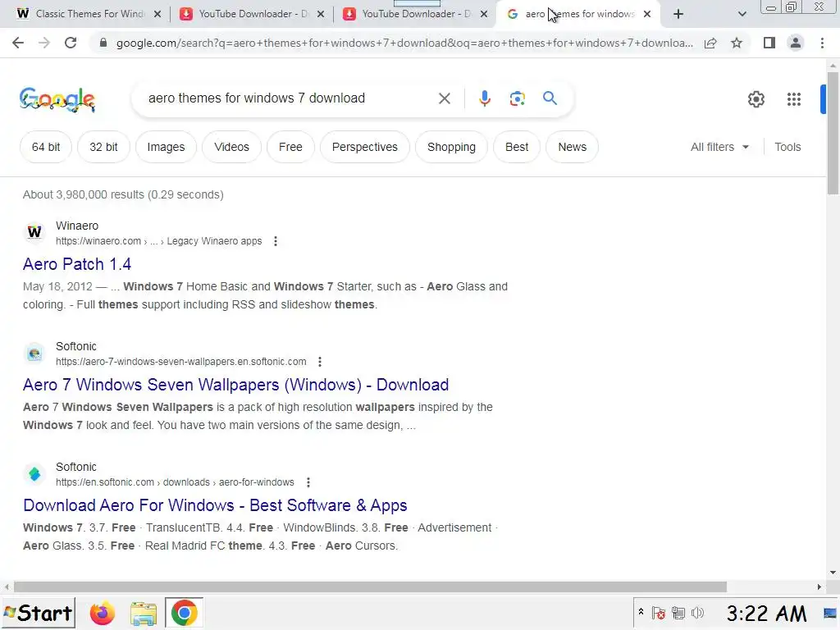Click the horizontal scrollbar right arrow
The width and height of the screenshot is (840, 630).
819,587
